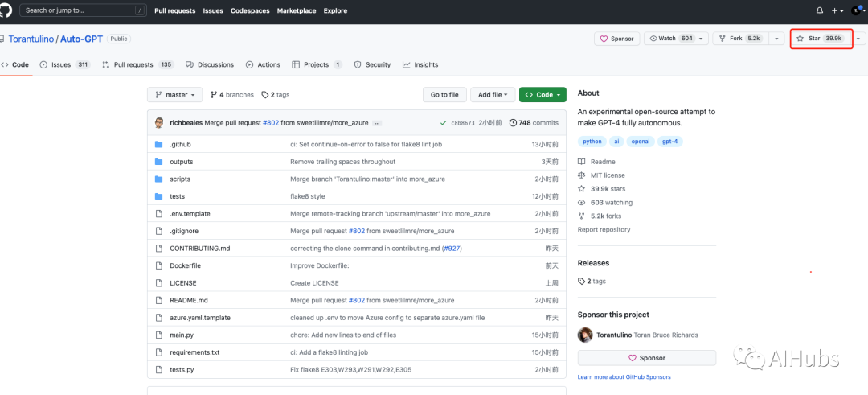Viewport: 868px width, 395px height.
Task: Open the Readme link in About
Action: tap(596, 162)
